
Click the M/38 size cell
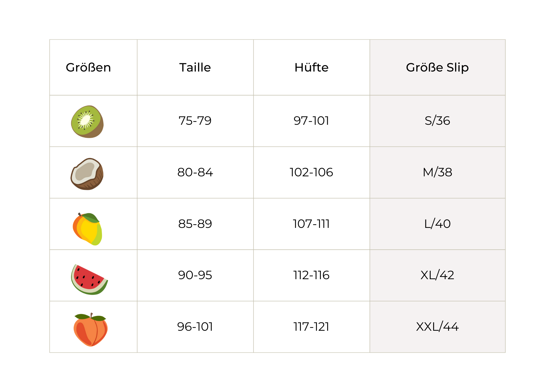[437, 172]
